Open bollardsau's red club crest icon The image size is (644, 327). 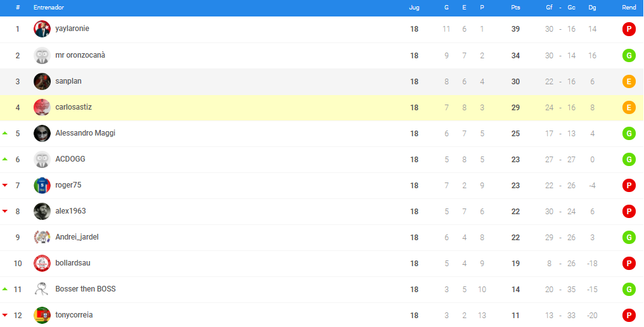point(42,264)
